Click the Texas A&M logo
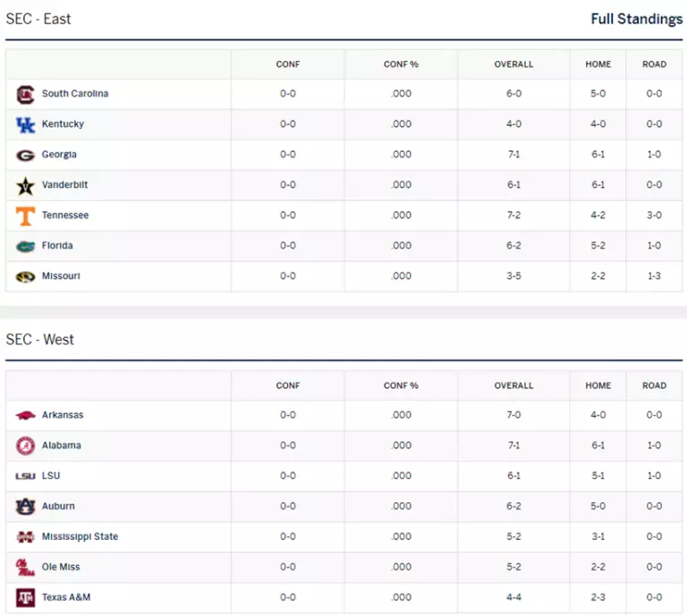 click(x=25, y=597)
